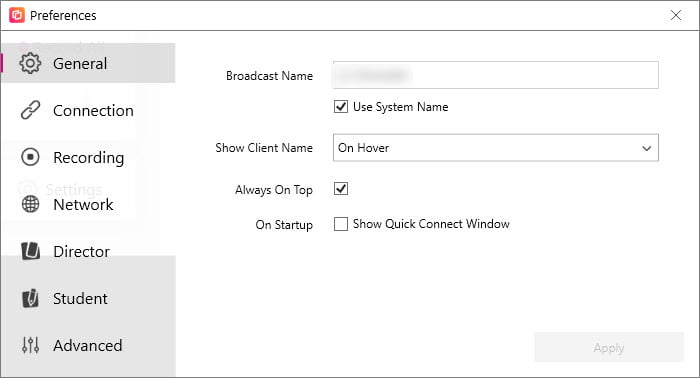Click the Show Client Name label
The width and height of the screenshot is (700, 378).
tap(264, 148)
